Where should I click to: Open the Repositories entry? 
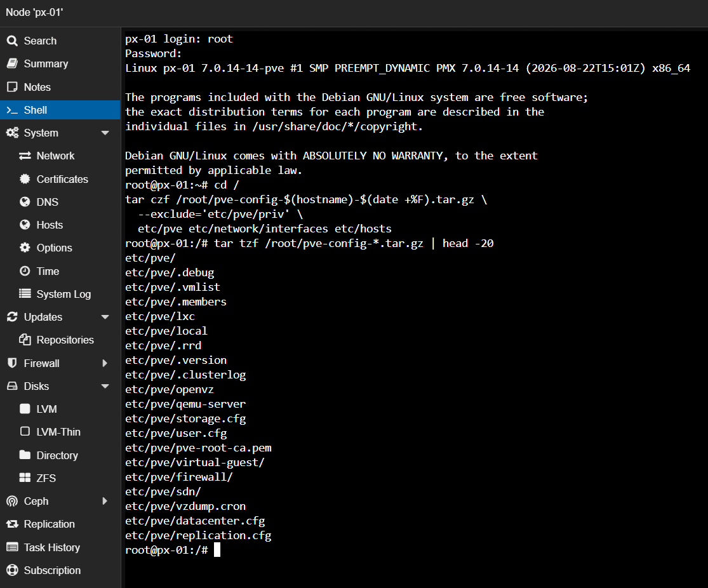pyautogui.click(x=60, y=340)
